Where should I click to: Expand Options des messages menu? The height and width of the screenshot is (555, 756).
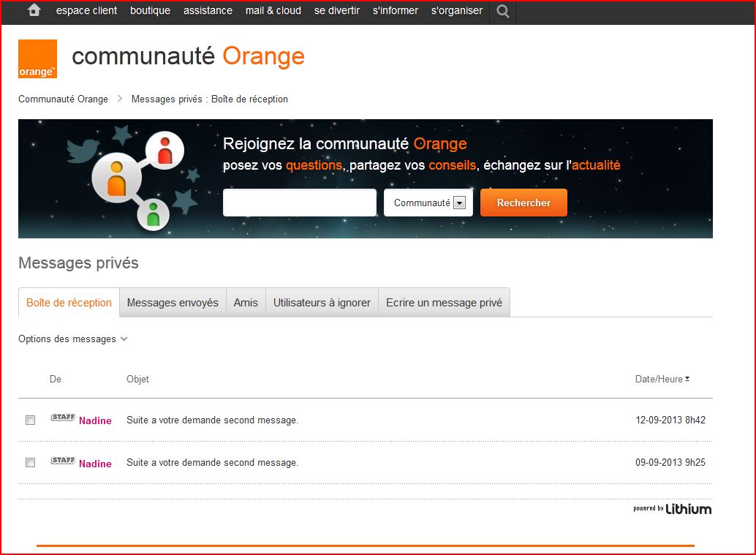pyautogui.click(x=72, y=339)
